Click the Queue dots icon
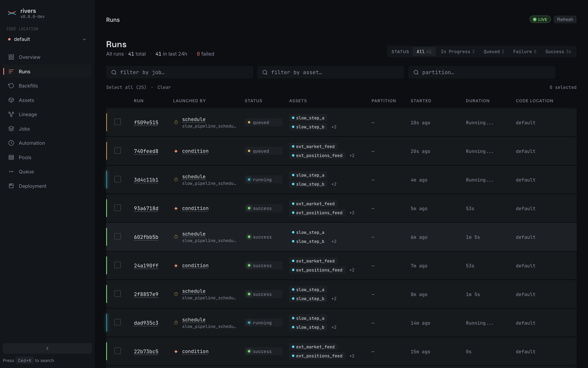This screenshot has height=368, width=588. pyautogui.click(x=11, y=172)
